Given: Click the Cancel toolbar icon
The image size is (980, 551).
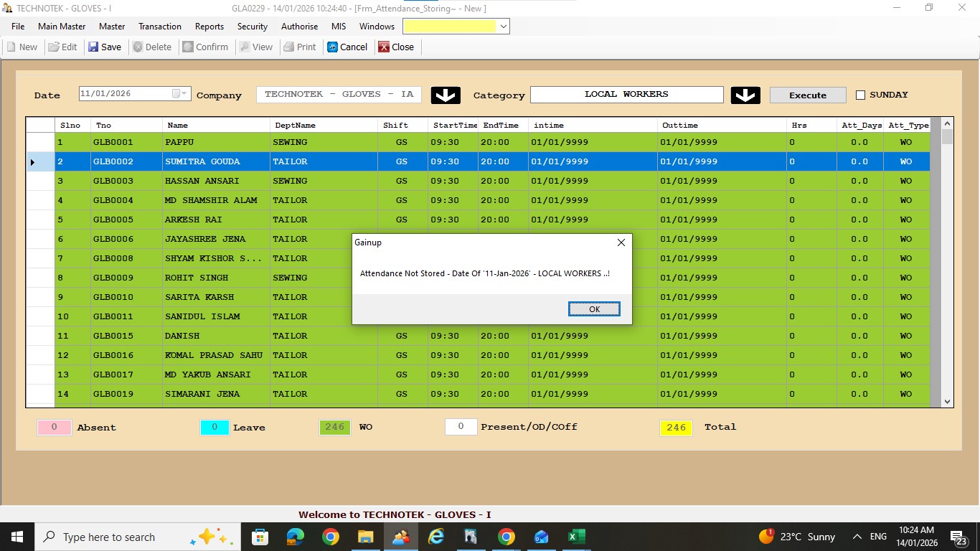Looking at the screenshot, I should [x=333, y=47].
